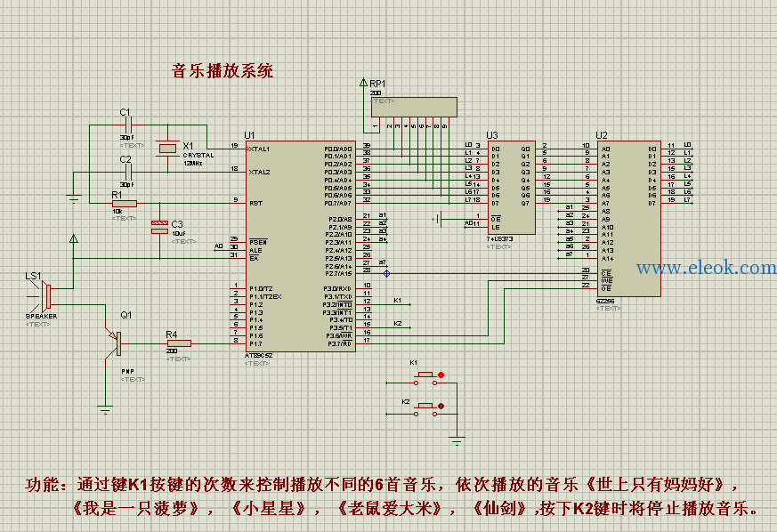Click the CE pin label on U2

coord(606,273)
